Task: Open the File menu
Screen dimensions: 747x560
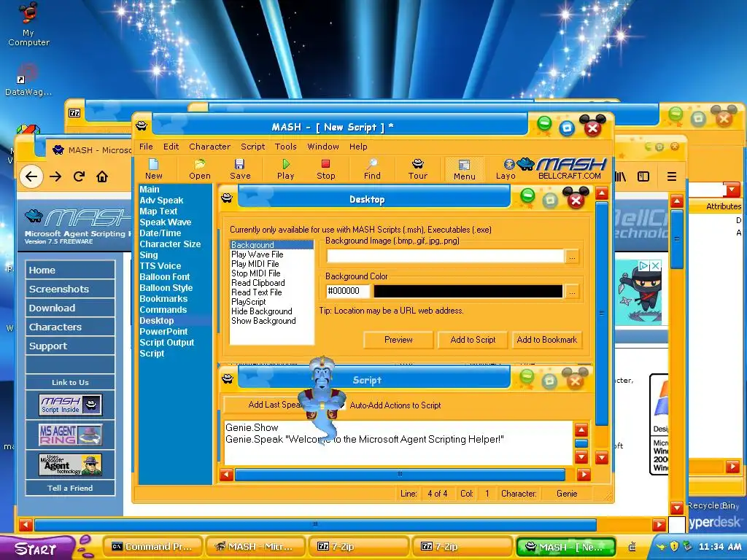Action: (x=146, y=147)
